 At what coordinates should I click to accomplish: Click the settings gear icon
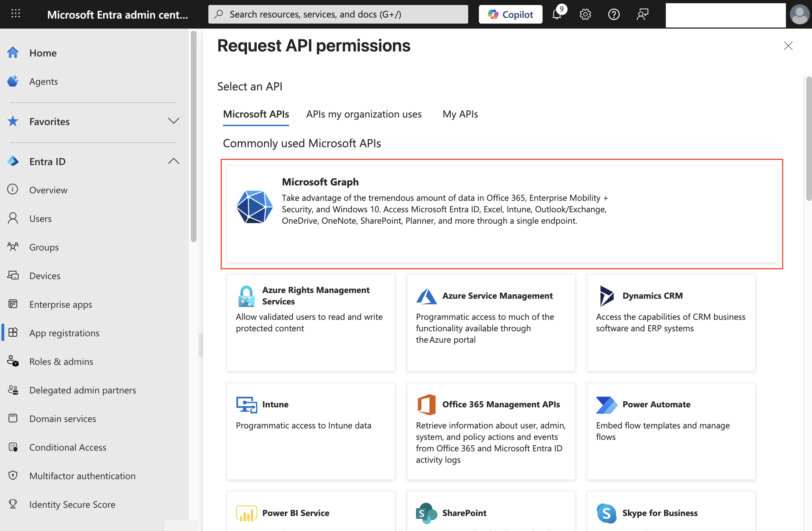click(x=585, y=14)
